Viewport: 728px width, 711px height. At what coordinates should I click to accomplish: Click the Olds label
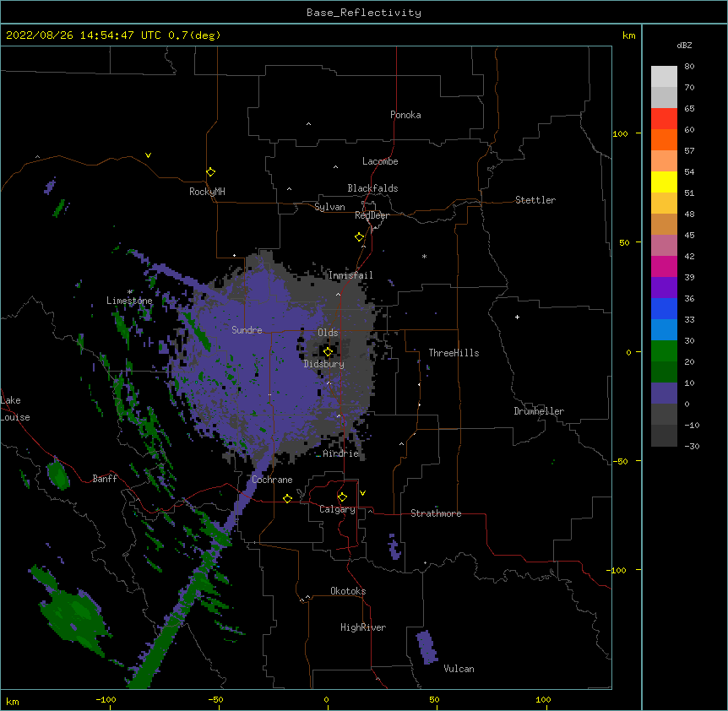(x=328, y=333)
